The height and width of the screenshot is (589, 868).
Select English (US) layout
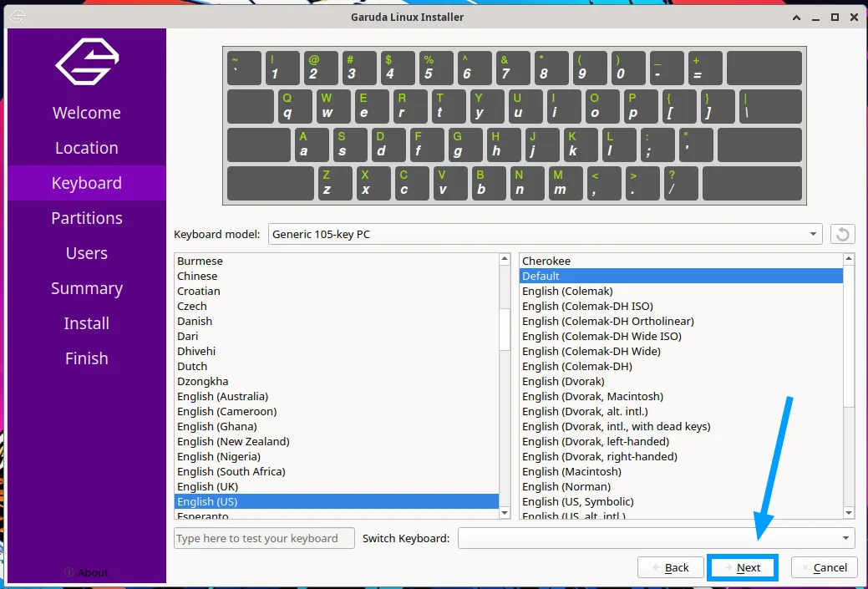(x=336, y=501)
